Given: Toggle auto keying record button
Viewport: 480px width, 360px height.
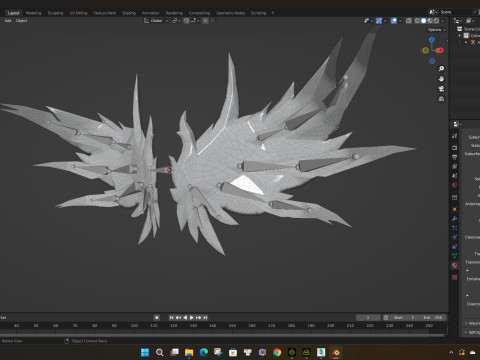Looking at the screenshot, I should [157, 318].
